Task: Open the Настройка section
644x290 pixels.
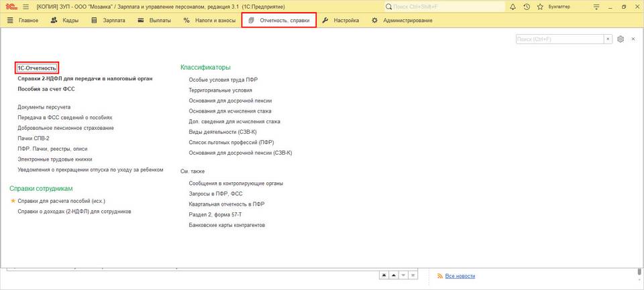Action: click(341, 21)
